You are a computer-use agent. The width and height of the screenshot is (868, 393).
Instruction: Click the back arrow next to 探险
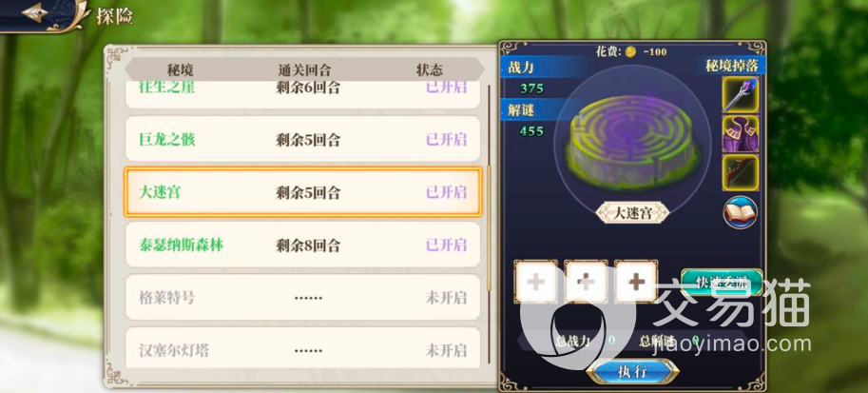click(x=34, y=12)
